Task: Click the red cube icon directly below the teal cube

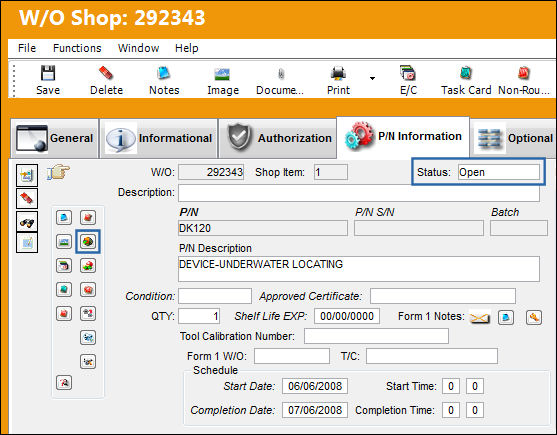Action: [64, 314]
